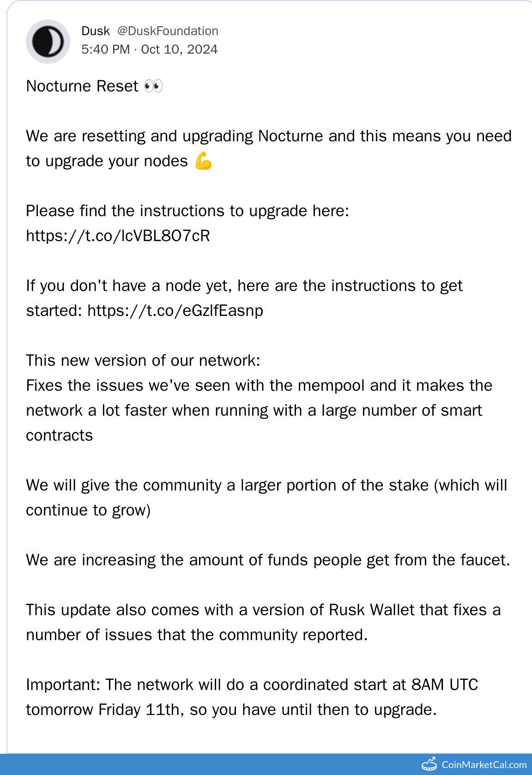This screenshot has height=775, width=532.
Task: Click the Dusk half-moon profile avatar
Action: click(x=48, y=42)
